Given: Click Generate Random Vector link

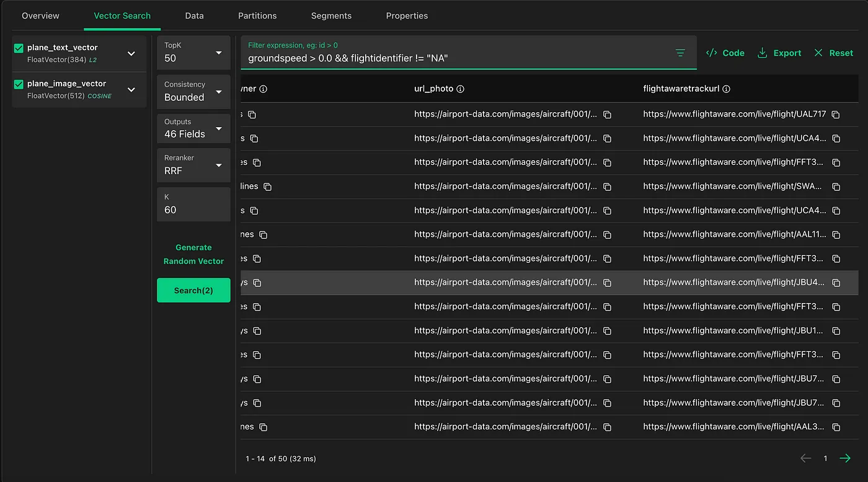Looking at the screenshot, I should tap(193, 254).
